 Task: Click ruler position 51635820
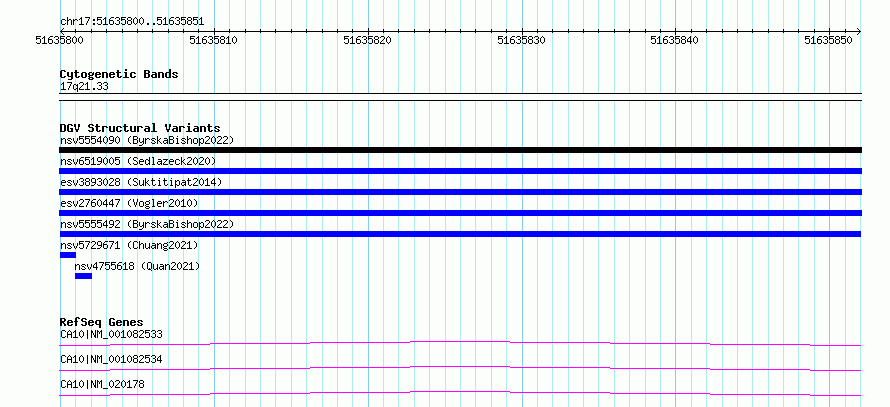[x=367, y=40]
